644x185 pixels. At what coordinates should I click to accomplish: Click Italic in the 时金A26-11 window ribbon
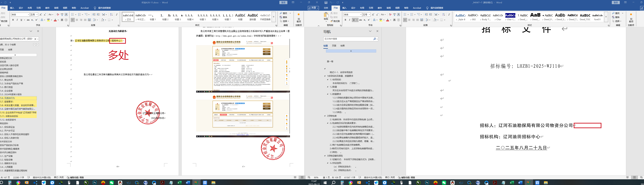coord(17,20)
